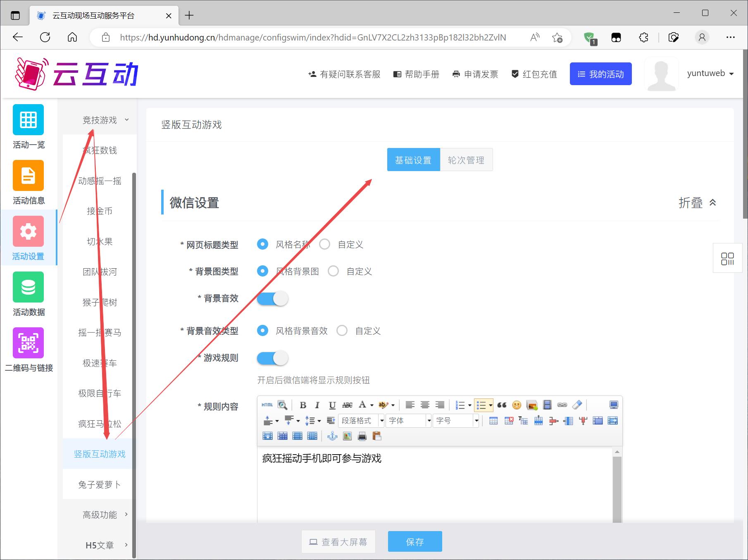Open the 段落格式 dropdown
Image resolution: width=748 pixels, height=560 pixels.
click(362, 421)
